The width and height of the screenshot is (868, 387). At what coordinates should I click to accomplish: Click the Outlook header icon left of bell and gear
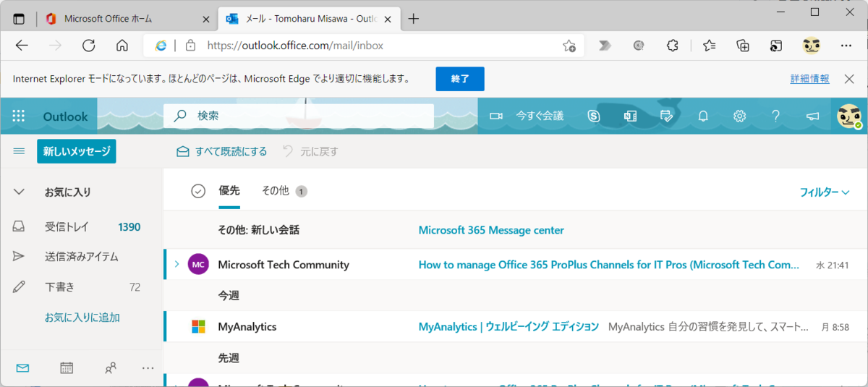(667, 116)
